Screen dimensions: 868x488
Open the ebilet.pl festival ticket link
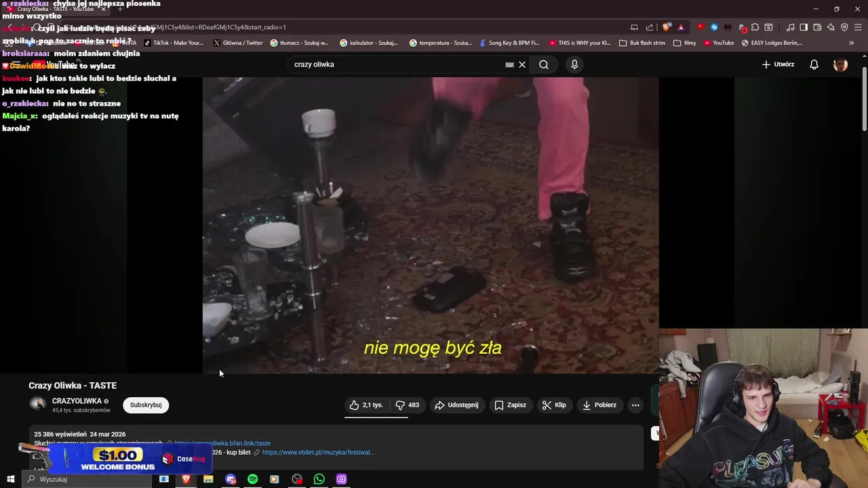(318, 452)
